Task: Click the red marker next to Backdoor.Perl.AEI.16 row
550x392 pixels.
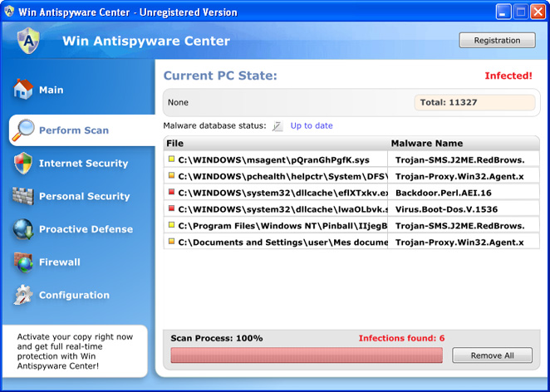Action: click(171, 192)
